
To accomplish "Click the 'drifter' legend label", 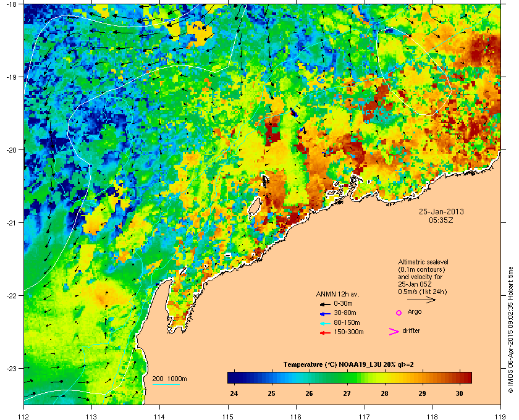I will coord(411,330).
